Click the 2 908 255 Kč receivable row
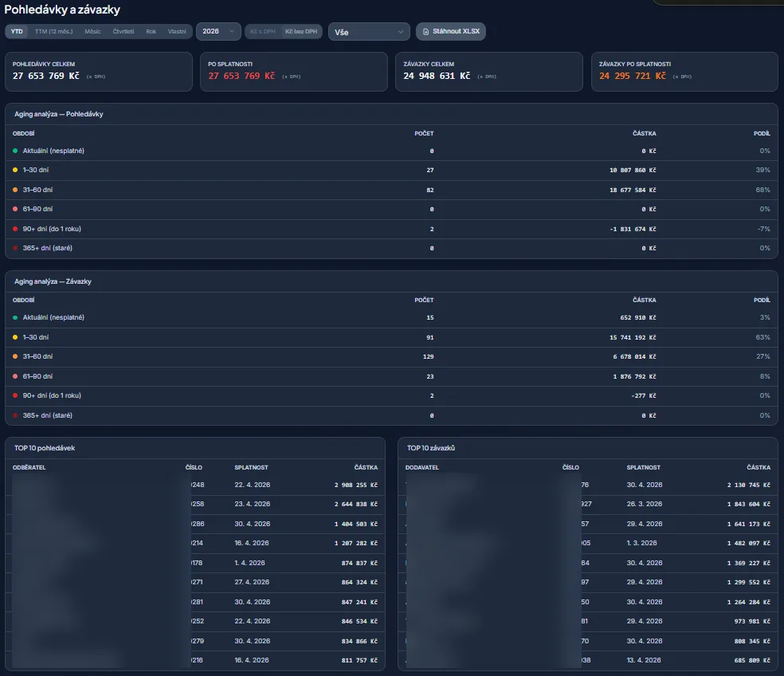The height and width of the screenshot is (676, 784). pyautogui.click(x=195, y=485)
